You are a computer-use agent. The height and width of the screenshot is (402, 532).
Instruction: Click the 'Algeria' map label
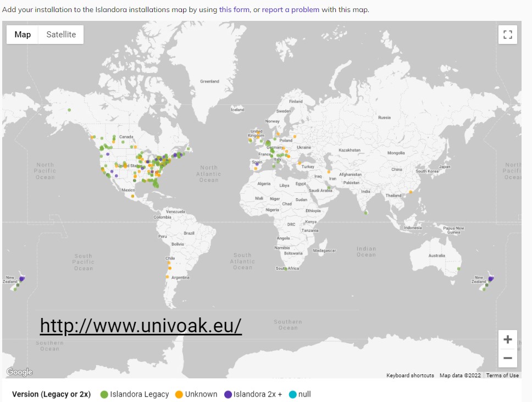coord(264,184)
